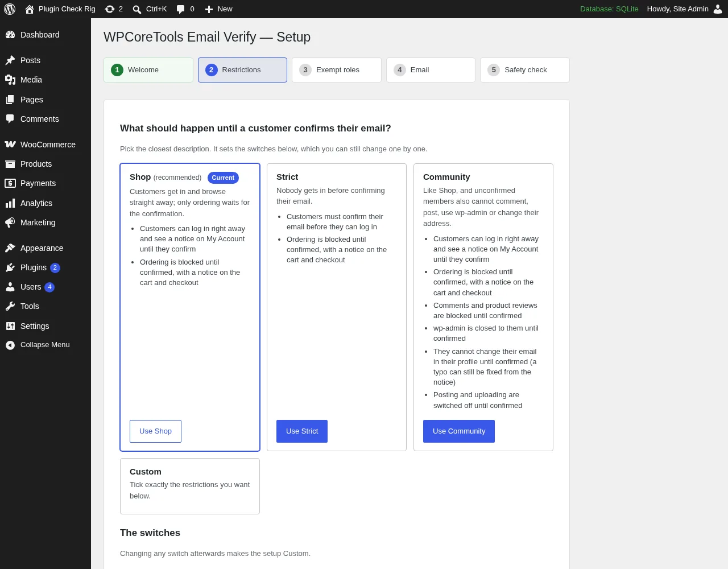
Task: Click the Database: SQLite indicator
Action: coord(609,9)
